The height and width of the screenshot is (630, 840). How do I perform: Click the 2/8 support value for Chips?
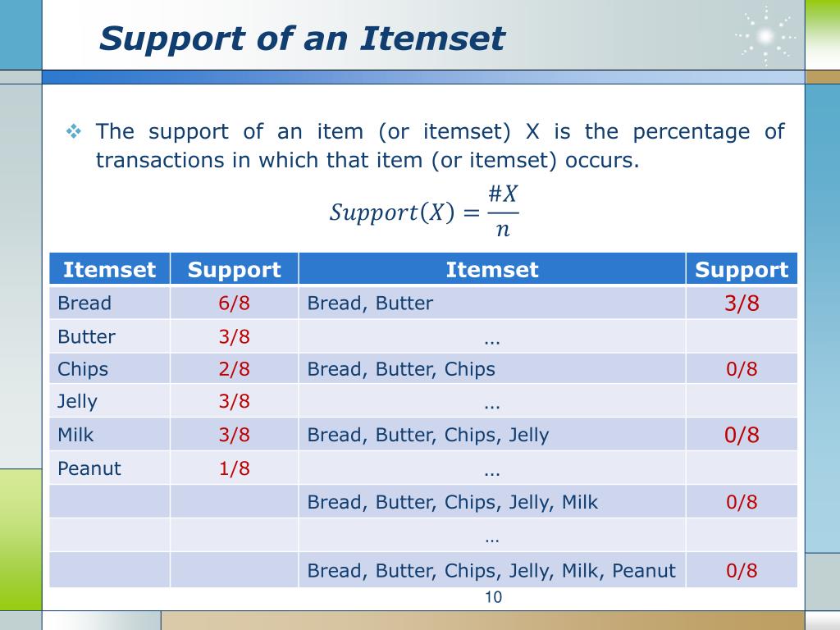click(x=234, y=368)
